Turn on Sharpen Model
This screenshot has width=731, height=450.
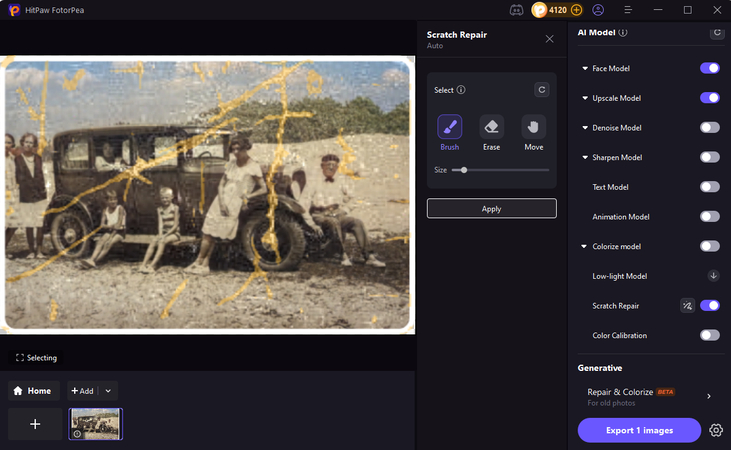[x=710, y=157]
